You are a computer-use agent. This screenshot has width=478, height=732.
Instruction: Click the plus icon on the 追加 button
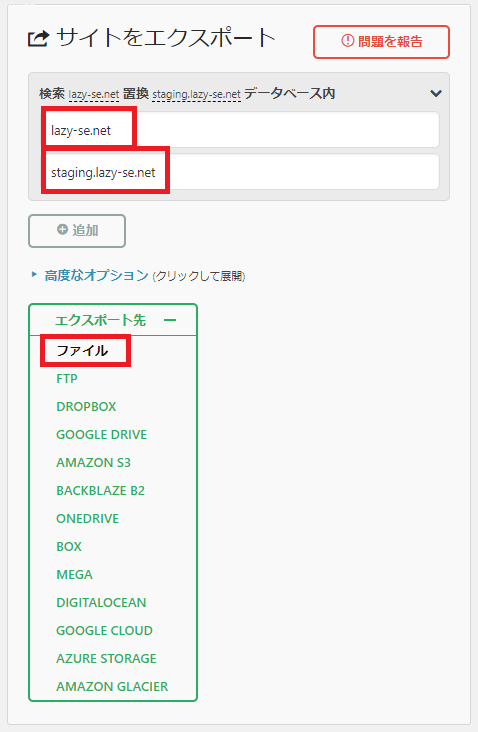pyautogui.click(x=62, y=229)
